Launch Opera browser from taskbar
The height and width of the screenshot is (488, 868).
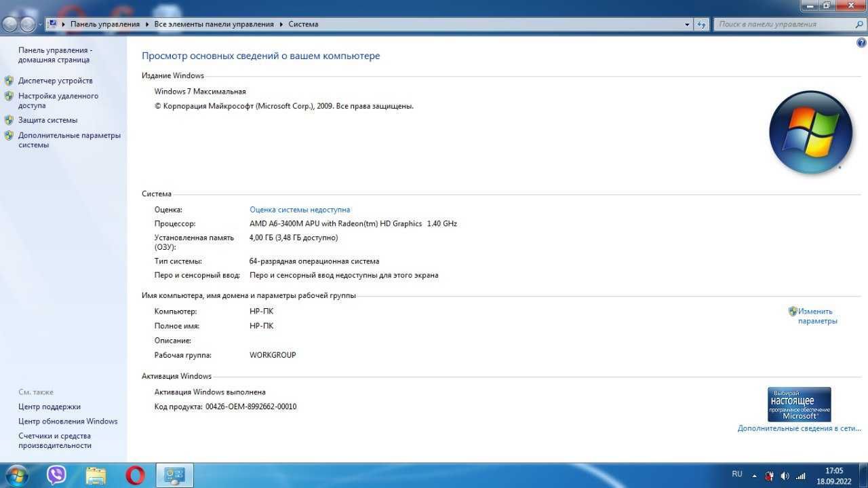coord(136,476)
